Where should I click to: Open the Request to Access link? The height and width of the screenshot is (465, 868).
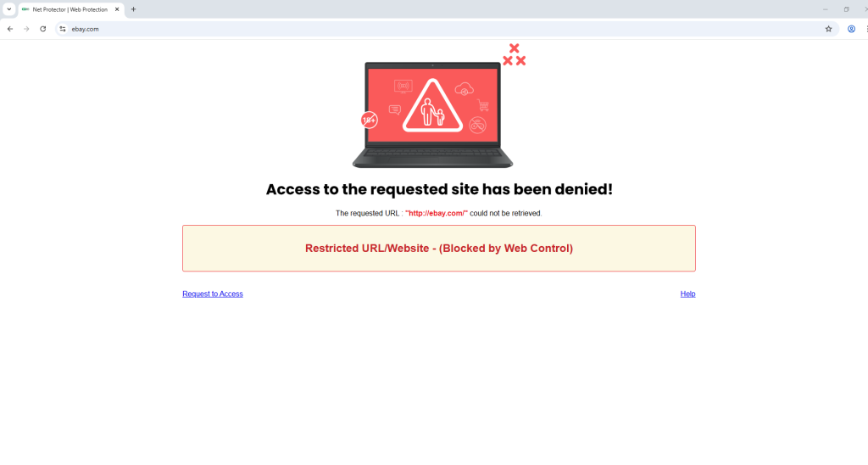[213, 294]
